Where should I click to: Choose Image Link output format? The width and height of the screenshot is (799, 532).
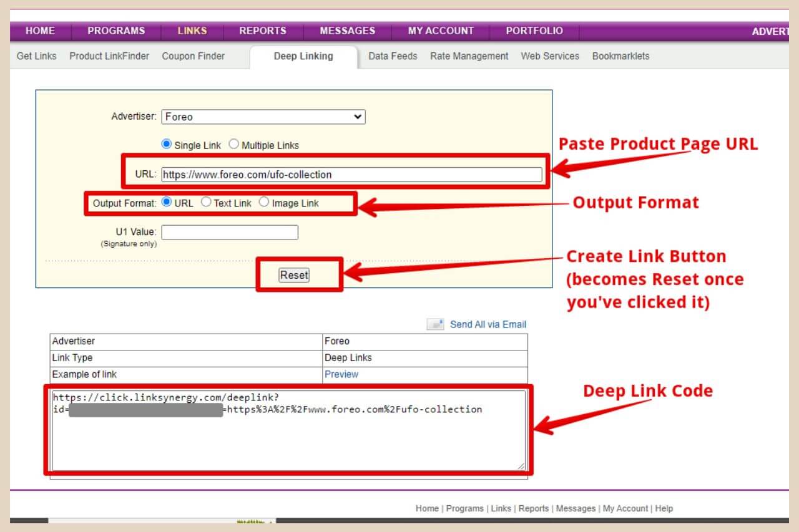[x=264, y=202]
